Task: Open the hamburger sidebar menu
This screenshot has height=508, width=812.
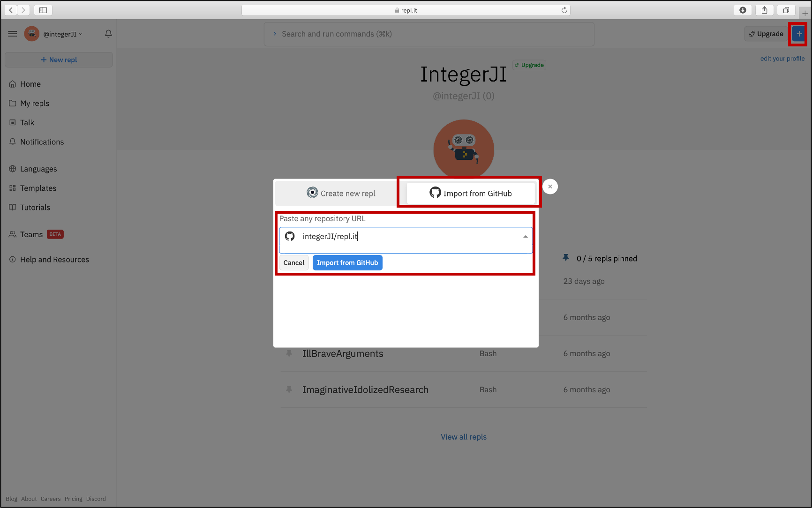Action: [x=13, y=34]
